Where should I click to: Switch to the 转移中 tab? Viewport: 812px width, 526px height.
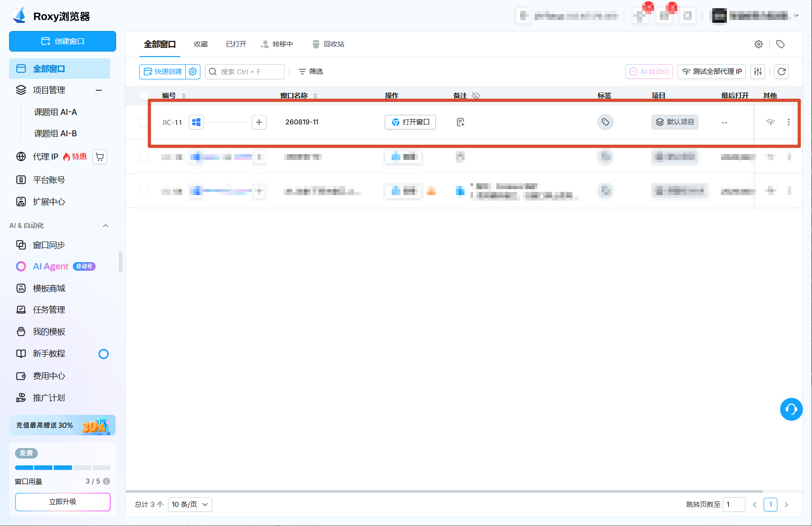point(277,44)
